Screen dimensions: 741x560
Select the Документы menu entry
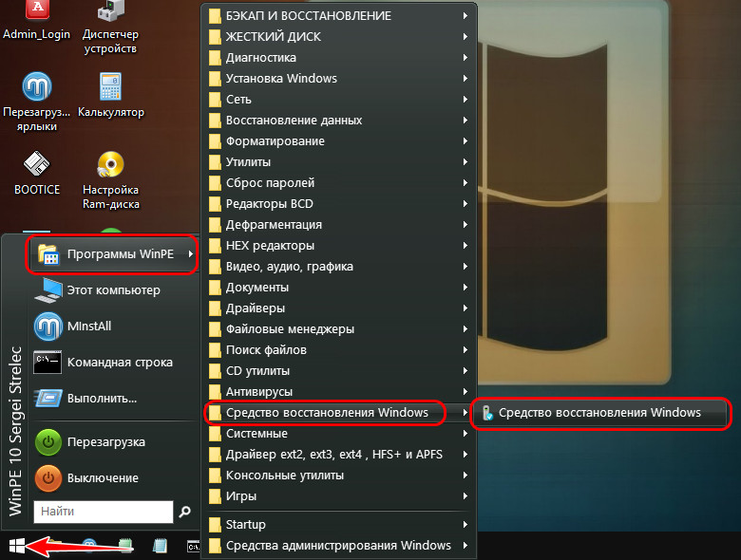[x=338, y=287]
